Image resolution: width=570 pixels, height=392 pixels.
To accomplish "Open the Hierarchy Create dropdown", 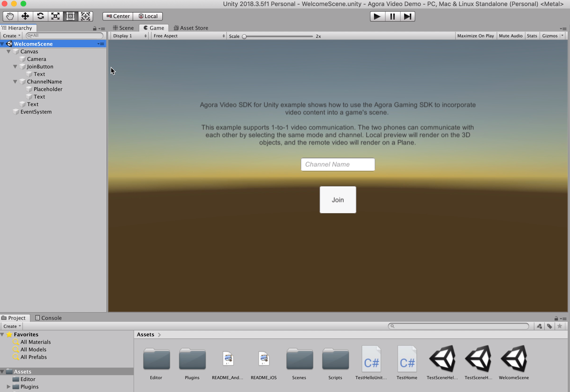I will [12, 36].
